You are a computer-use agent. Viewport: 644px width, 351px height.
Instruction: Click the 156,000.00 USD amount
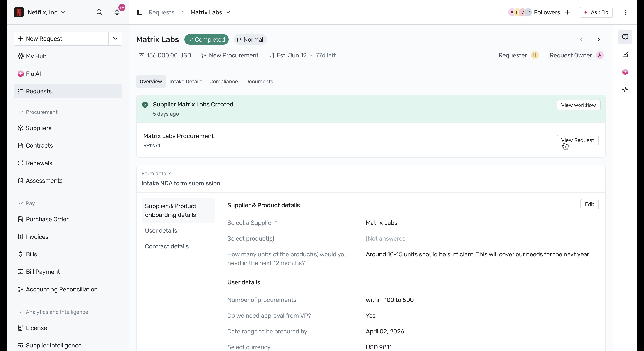(169, 55)
